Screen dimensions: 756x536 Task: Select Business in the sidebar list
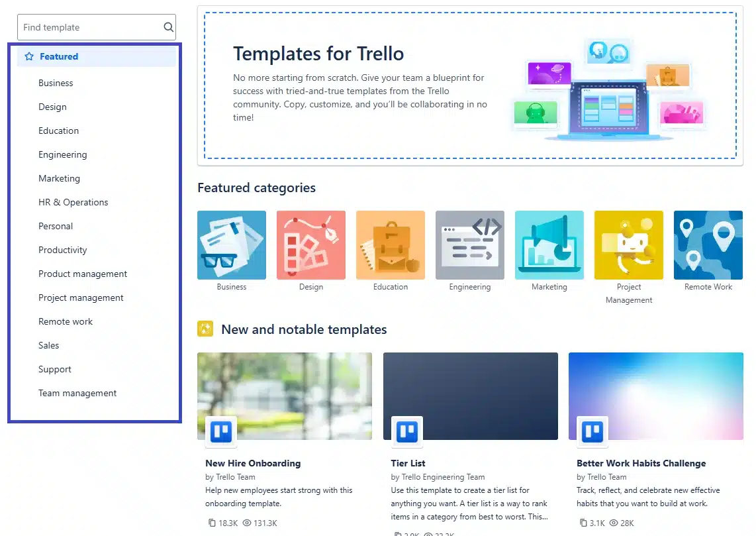[x=56, y=83]
